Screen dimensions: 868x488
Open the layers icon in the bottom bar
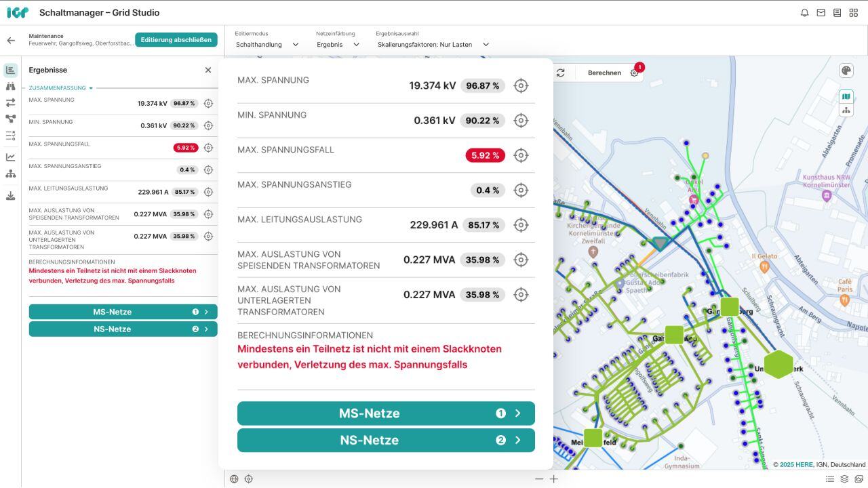(x=844, y=479)
